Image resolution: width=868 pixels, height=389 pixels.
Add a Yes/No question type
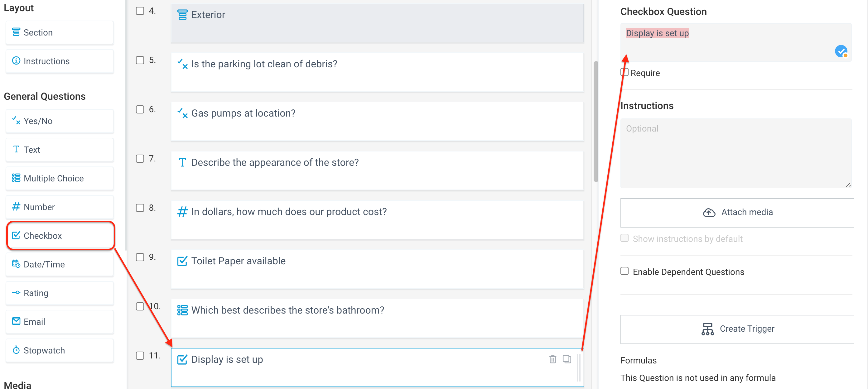click(x=60, y=121)
